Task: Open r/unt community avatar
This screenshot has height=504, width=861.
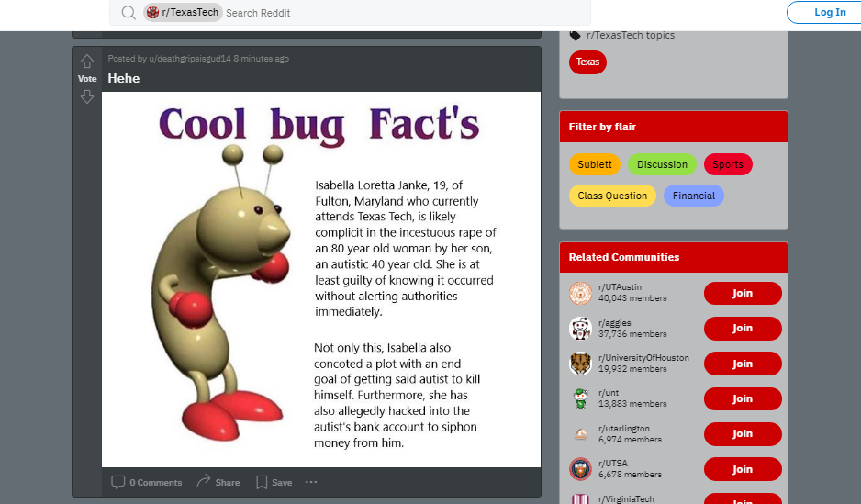Action: (580, 398)
